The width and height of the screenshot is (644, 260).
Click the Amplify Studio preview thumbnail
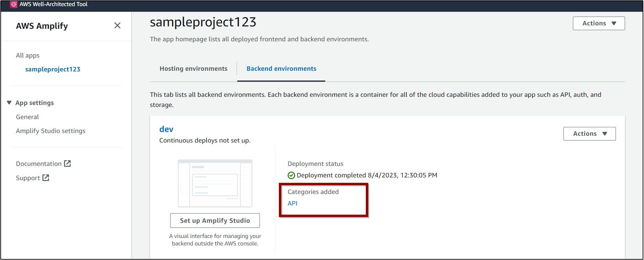point(215,183)
